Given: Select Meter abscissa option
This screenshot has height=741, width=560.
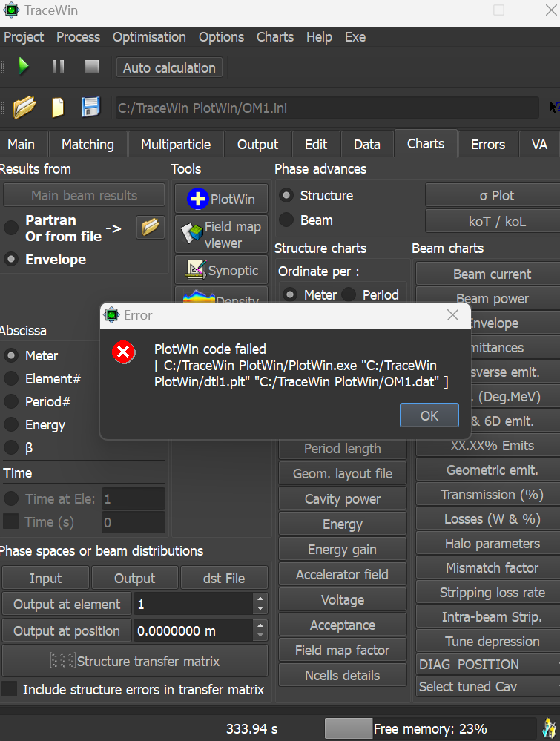Looking at the screenshot, I should coord(11,355).
